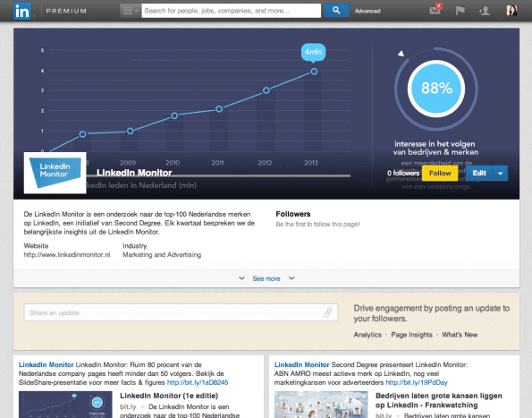Click Marketing and Advertising industry text

point(162,255)
